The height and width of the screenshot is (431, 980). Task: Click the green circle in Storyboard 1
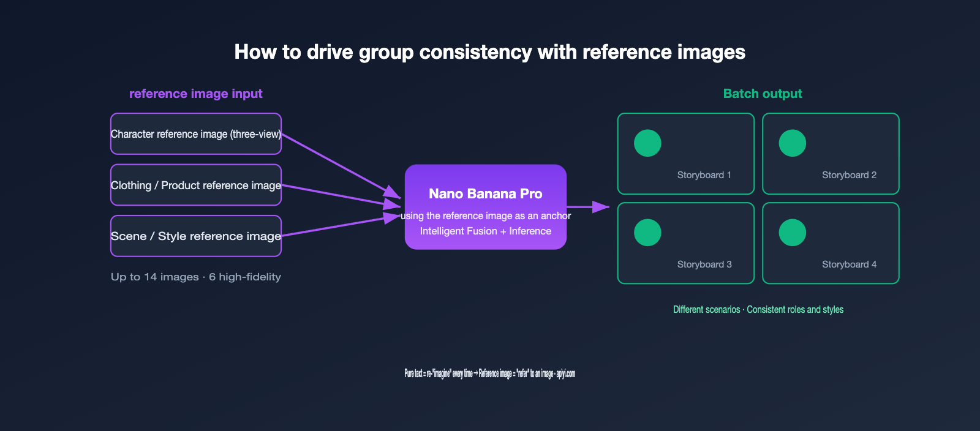click(647, 143)
